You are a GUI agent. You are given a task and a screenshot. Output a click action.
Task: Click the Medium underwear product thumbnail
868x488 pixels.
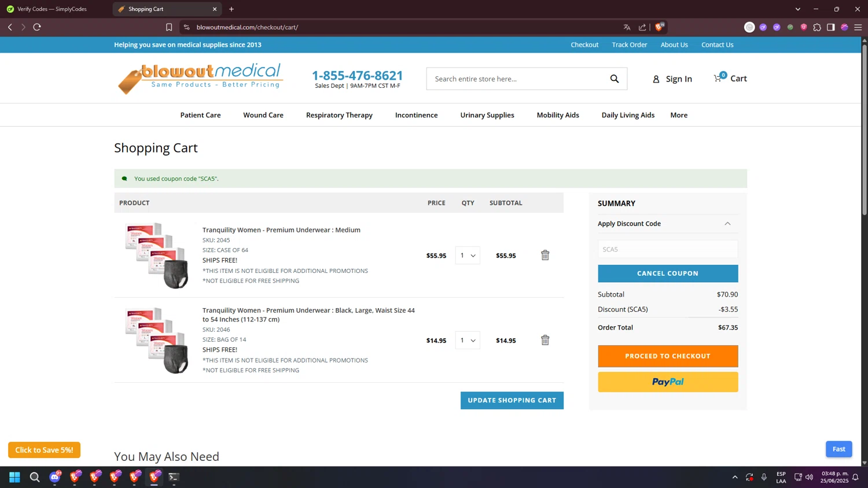(157, 255)
